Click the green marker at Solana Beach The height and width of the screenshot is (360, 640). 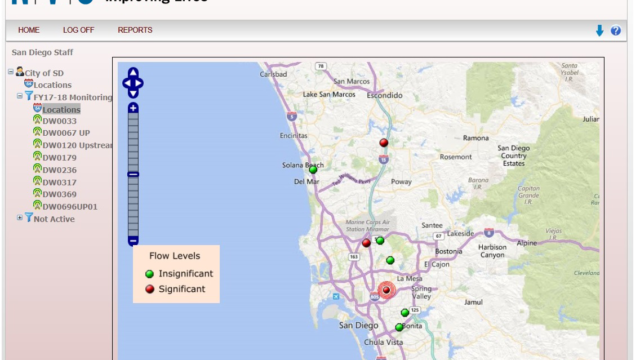coord(313,169)
